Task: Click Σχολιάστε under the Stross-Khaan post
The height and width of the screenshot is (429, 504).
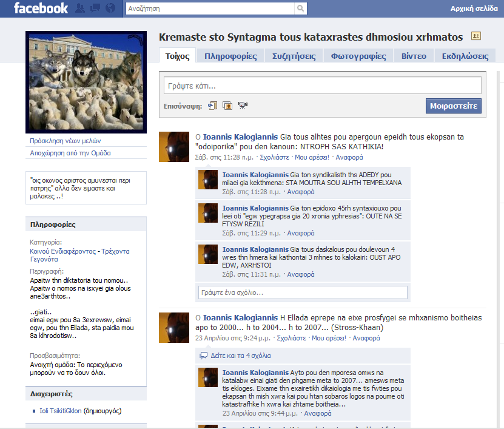Action: coord(291,338)
